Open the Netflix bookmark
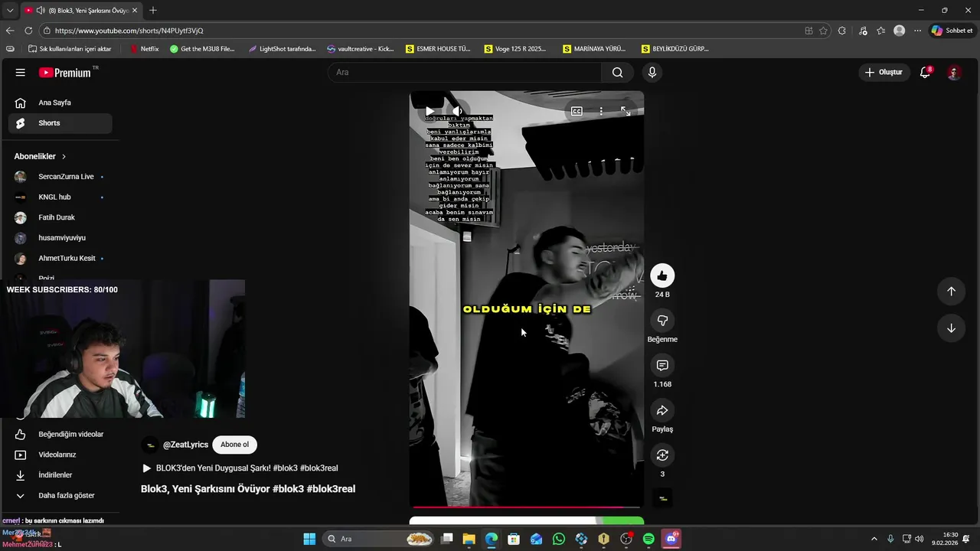 [145, 48]
